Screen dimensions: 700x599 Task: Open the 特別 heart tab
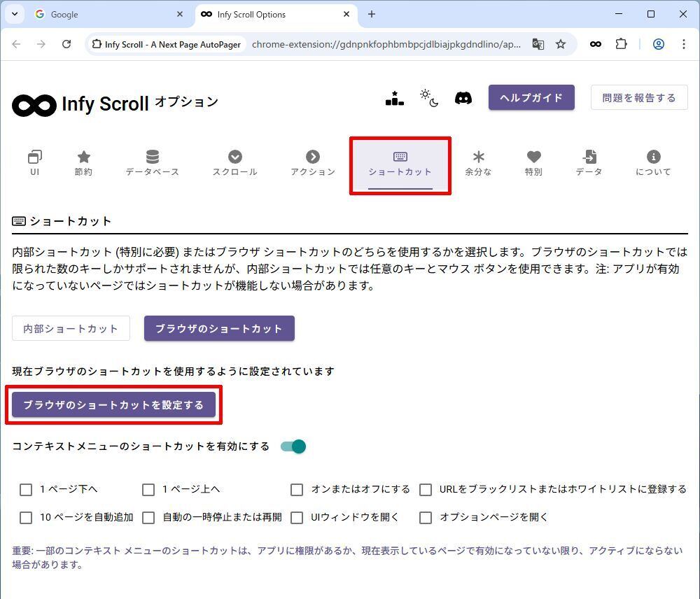point(533,163)
